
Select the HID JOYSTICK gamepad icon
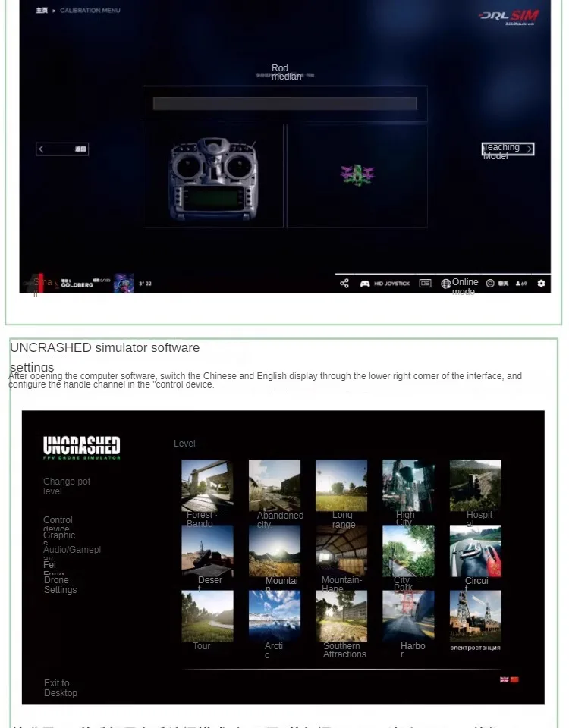(365, 283)
